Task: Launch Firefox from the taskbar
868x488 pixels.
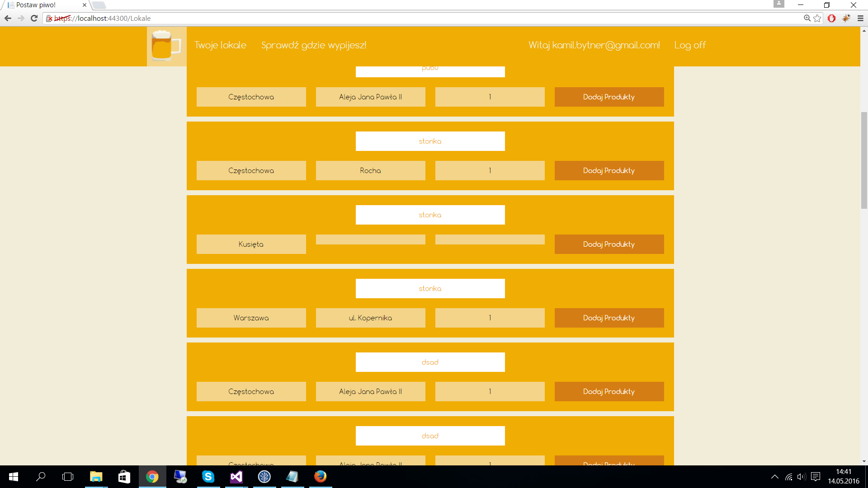Action: tap(320, 477)
